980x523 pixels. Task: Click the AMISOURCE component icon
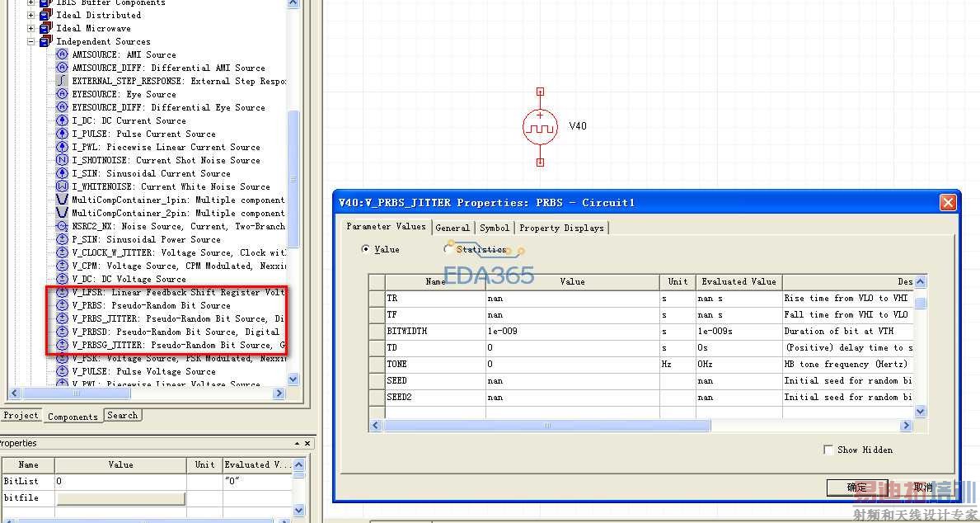tap(62, 54)
